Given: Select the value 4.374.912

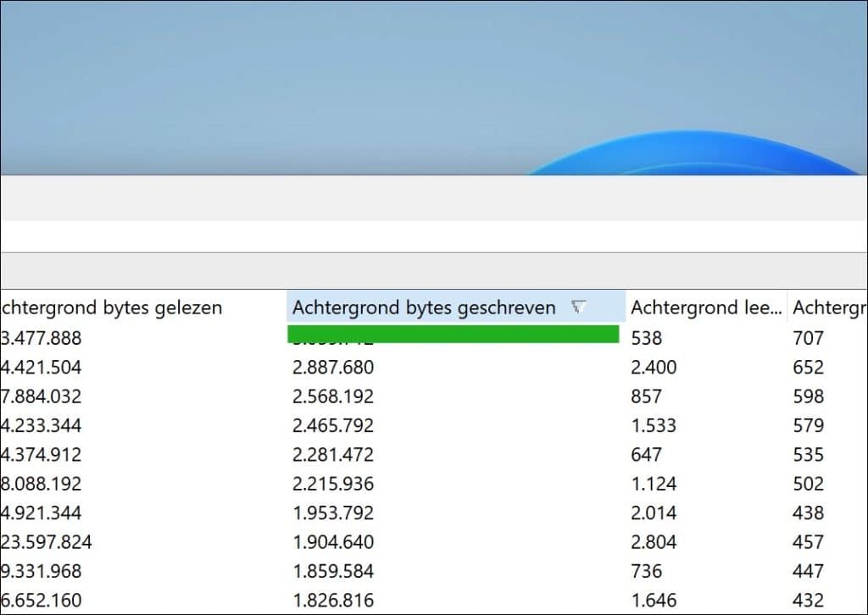Looking at the screenshot, I should point(41,455).
